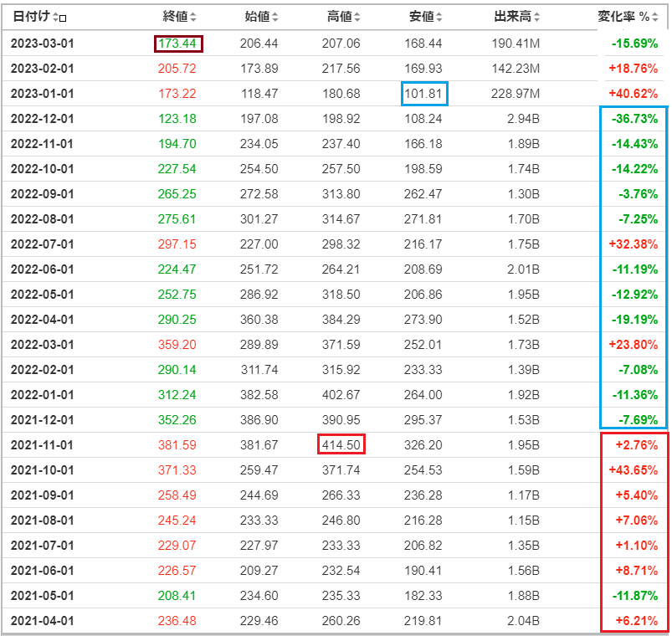
Task: Click the 高値 column header label
Action: pos(340,17)
